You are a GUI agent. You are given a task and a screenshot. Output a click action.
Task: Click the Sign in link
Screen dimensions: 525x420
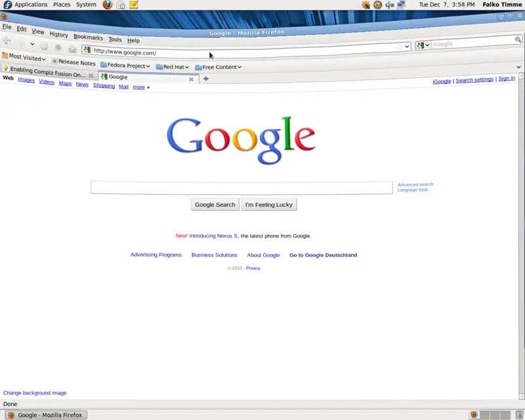(x=507, y=78)
